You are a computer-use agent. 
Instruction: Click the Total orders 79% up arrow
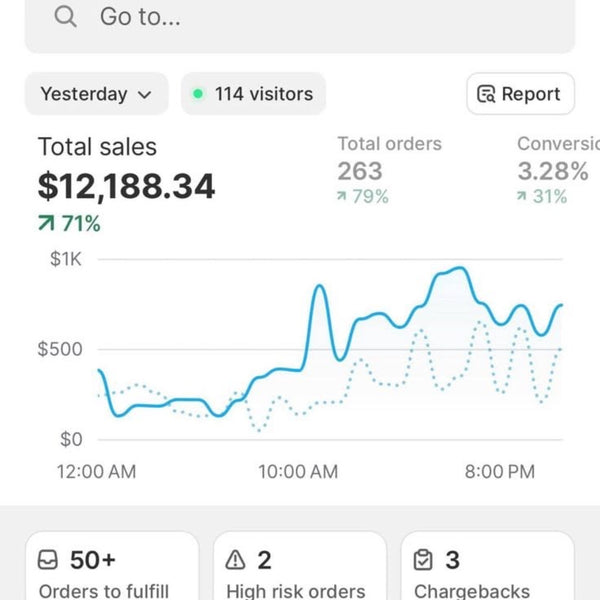pos(341,196)
